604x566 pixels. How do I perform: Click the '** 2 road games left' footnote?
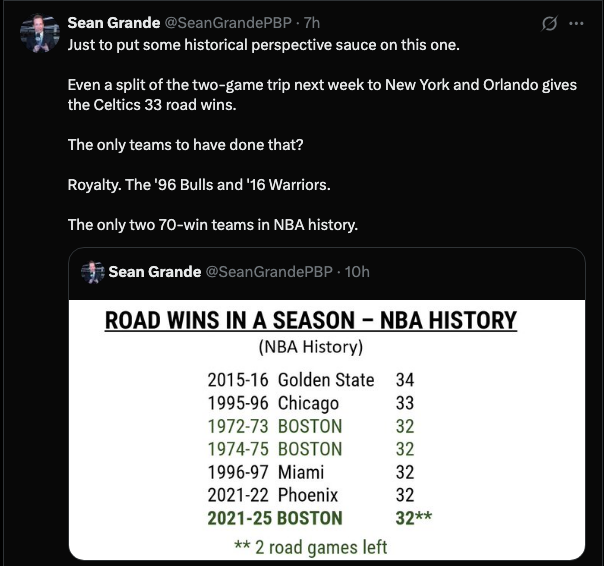310,548
